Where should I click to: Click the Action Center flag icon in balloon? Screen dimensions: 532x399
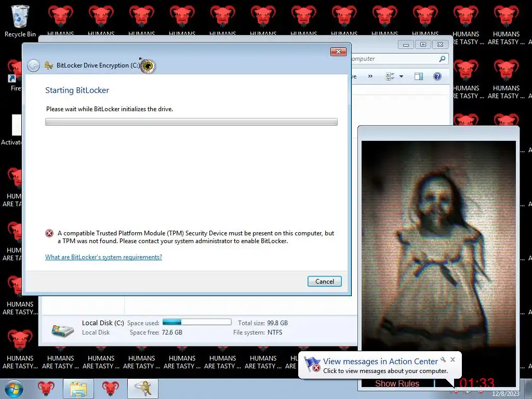point(312,364)
